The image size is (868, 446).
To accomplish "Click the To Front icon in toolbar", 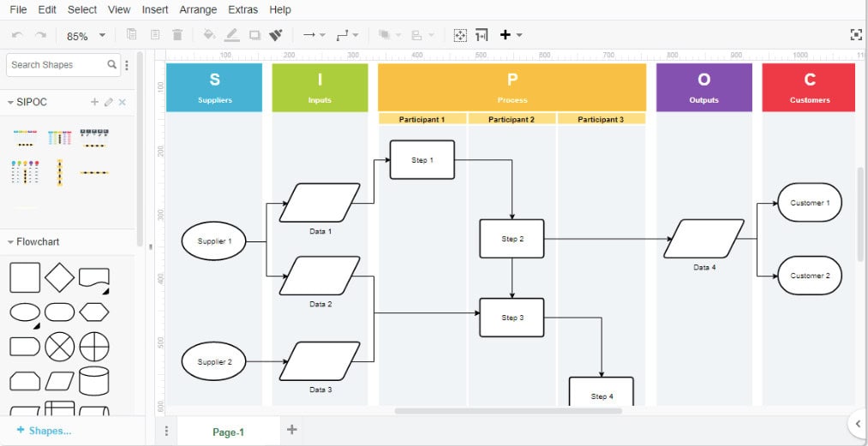I will coord(384,35).
